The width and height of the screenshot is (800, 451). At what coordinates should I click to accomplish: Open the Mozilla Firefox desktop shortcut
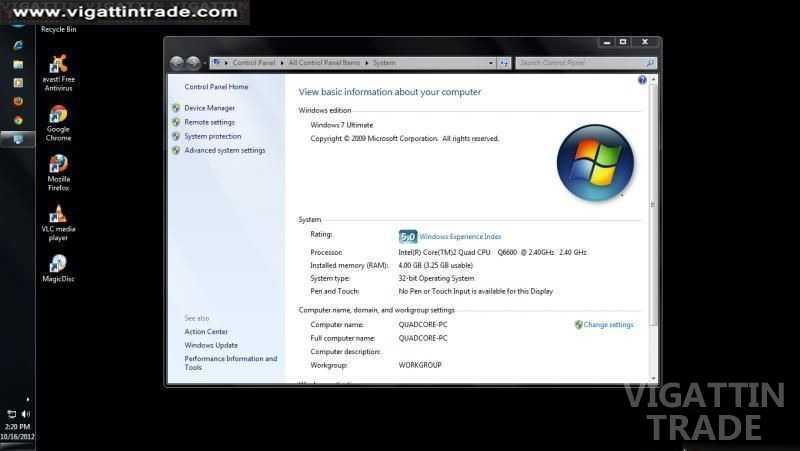(58, 172)
